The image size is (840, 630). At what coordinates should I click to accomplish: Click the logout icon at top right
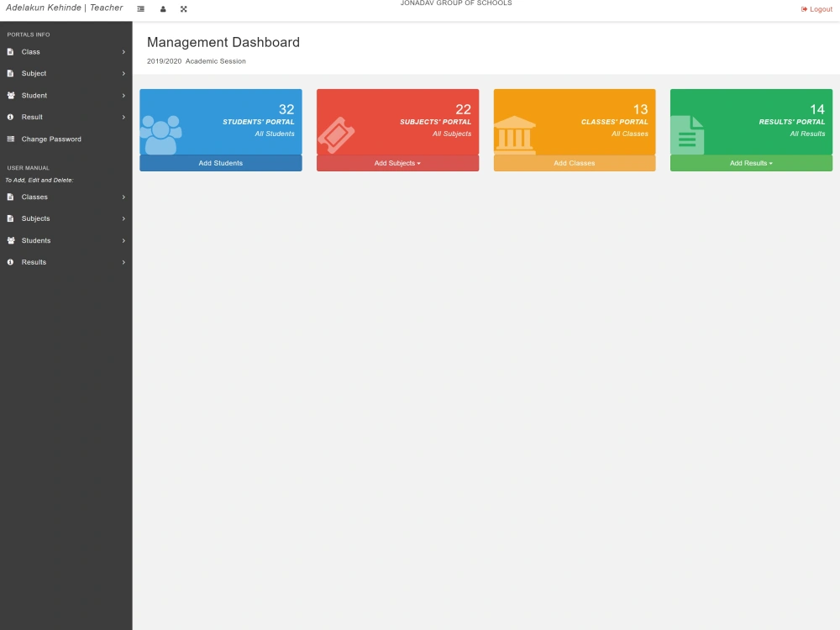point(804,9)
